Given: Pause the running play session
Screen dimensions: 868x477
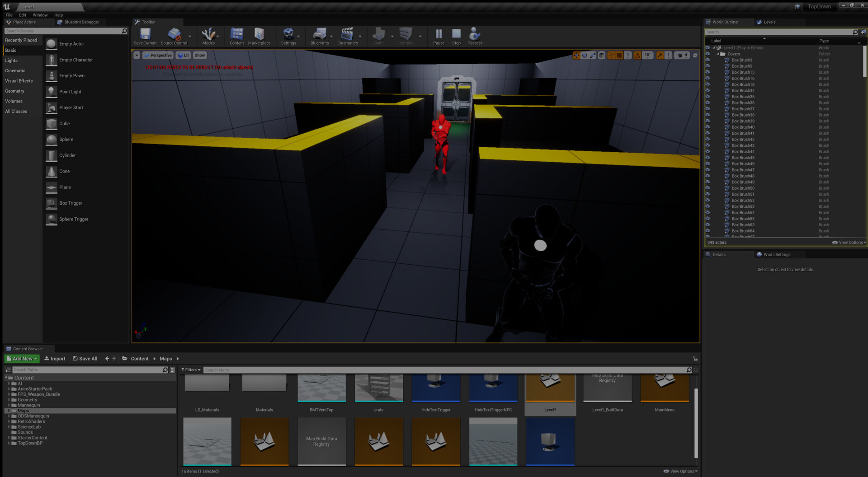Looking at the screenshot, I should coord(439,36).
